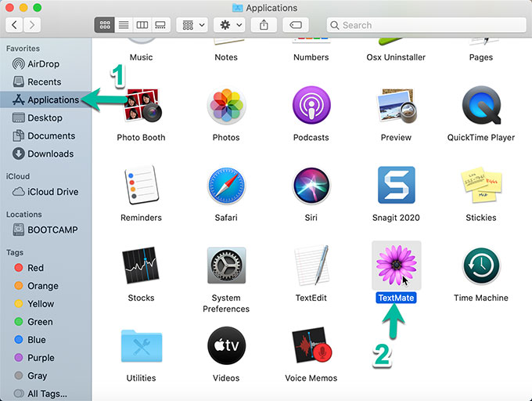Open the Photo Booth app icon

tap(142, 105)
